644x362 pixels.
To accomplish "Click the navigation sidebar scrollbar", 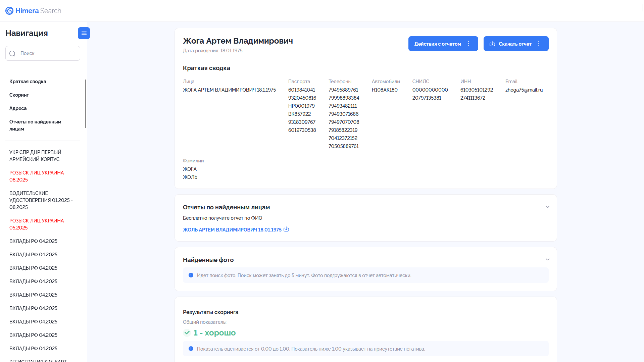I will [x=86, y=104].
